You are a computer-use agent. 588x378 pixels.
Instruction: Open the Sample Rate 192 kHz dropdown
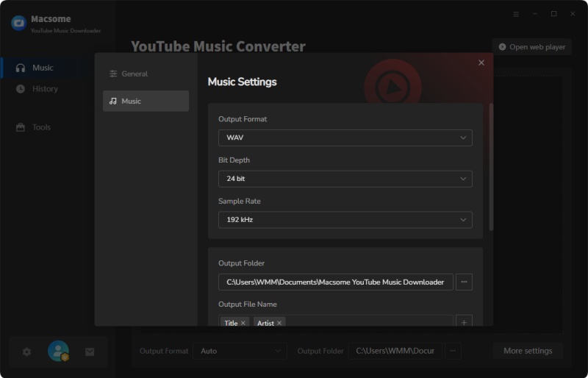click(x=345, y=220)
